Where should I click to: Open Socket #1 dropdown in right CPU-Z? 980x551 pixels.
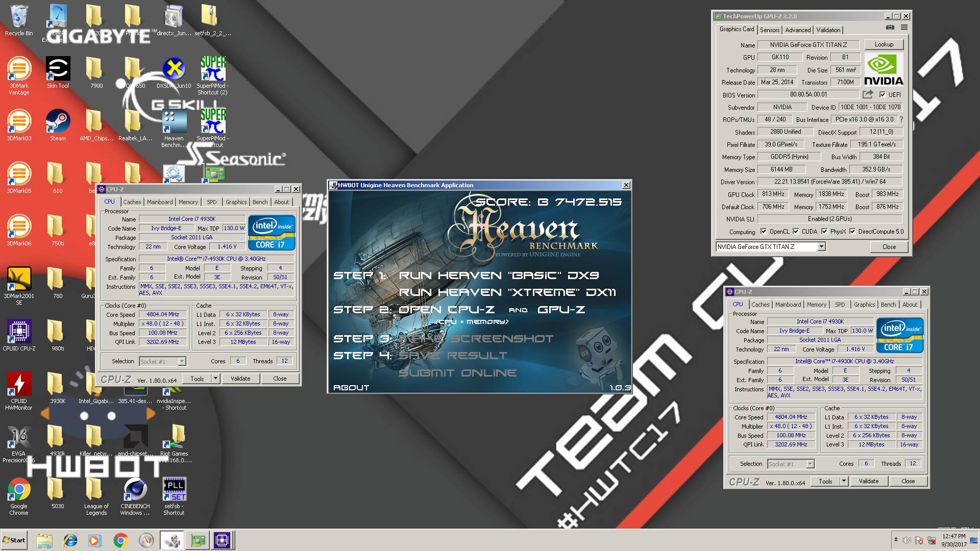[x=810, y=464]
